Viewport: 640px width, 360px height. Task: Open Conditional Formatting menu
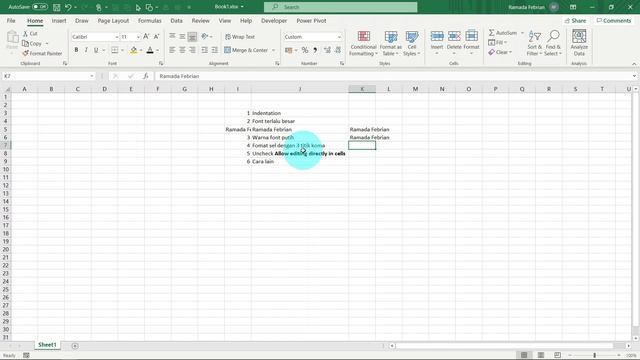pyautogui.click(x=363, y=43)
